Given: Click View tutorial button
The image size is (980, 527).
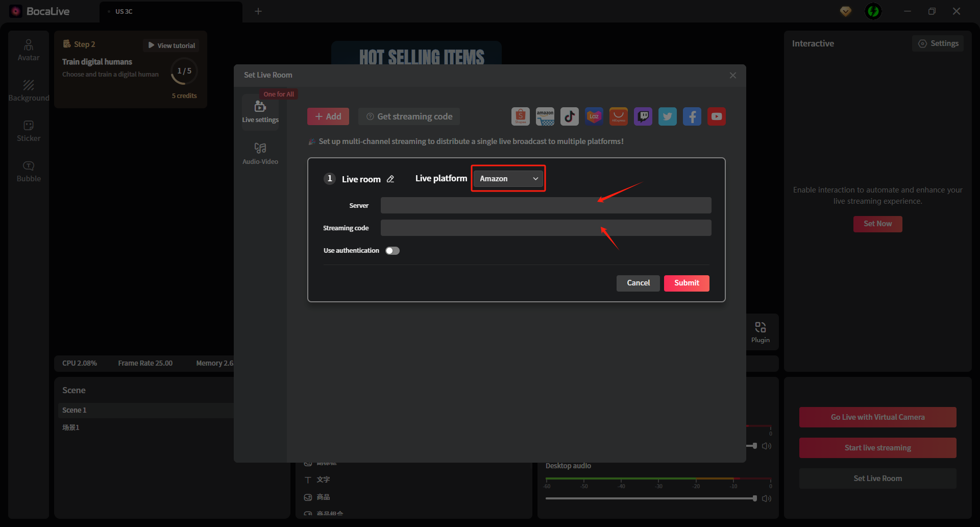Looking at the screenshot, I should (x=171, y=45).
